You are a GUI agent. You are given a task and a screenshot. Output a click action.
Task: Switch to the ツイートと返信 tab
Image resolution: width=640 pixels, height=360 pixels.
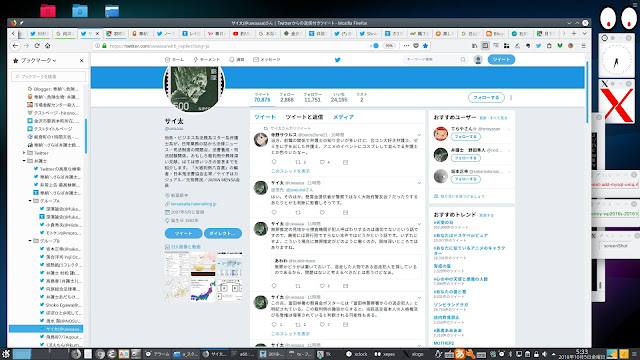click(304, 117)
